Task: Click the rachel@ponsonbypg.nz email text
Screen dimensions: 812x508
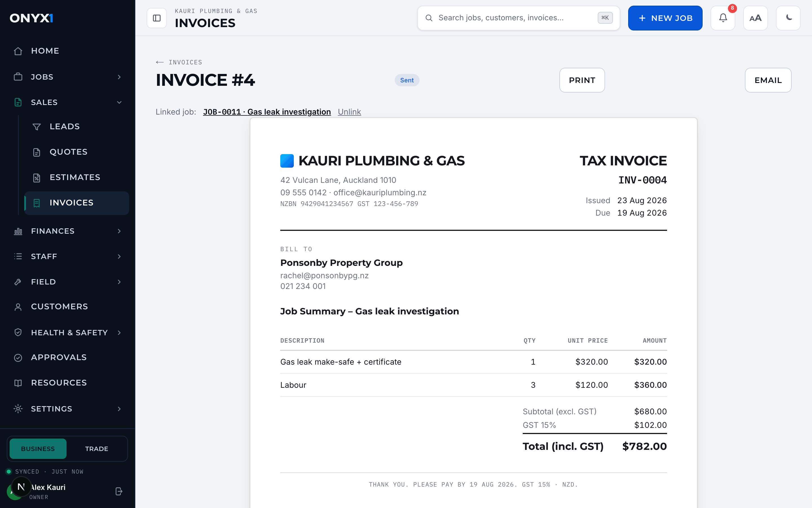Action: coord(325,275)
